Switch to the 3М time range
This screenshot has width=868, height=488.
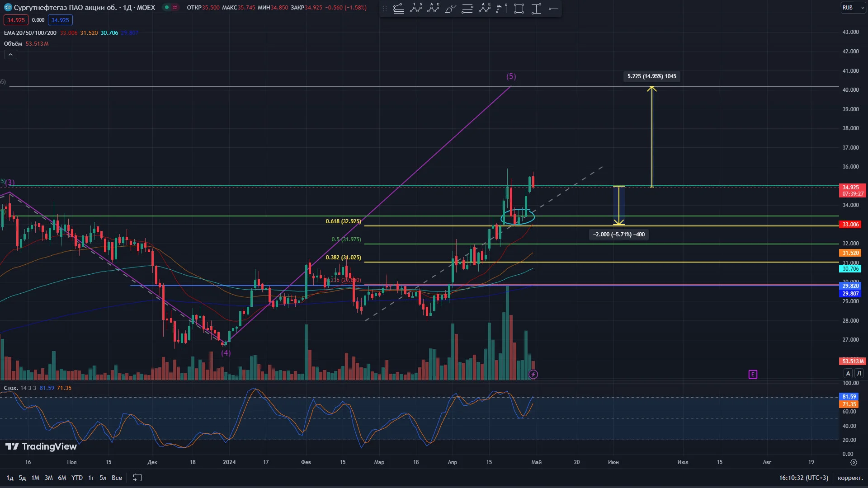[49, 478]
